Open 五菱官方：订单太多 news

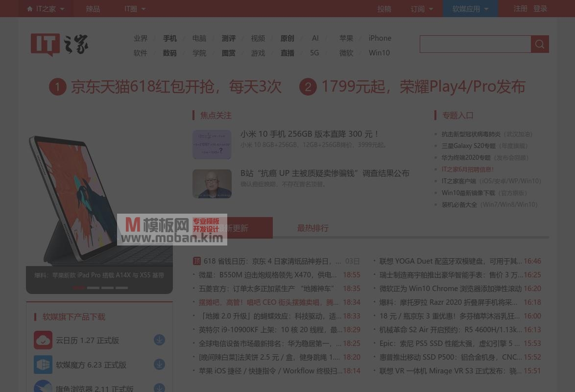click(x=266, y=289)
